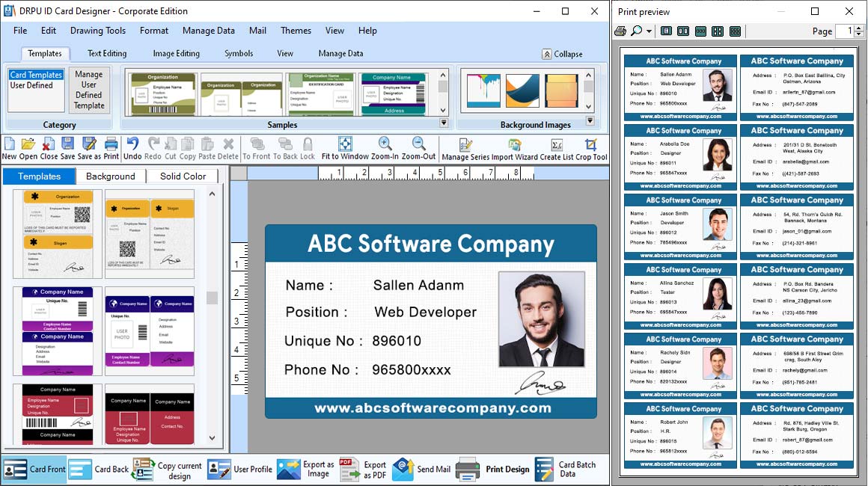
Task: Click Print Design button
Action: [x=492, y=469]
